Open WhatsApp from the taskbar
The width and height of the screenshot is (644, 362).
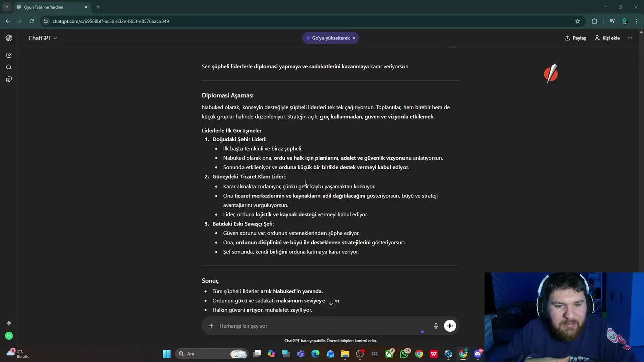(405, 354)
